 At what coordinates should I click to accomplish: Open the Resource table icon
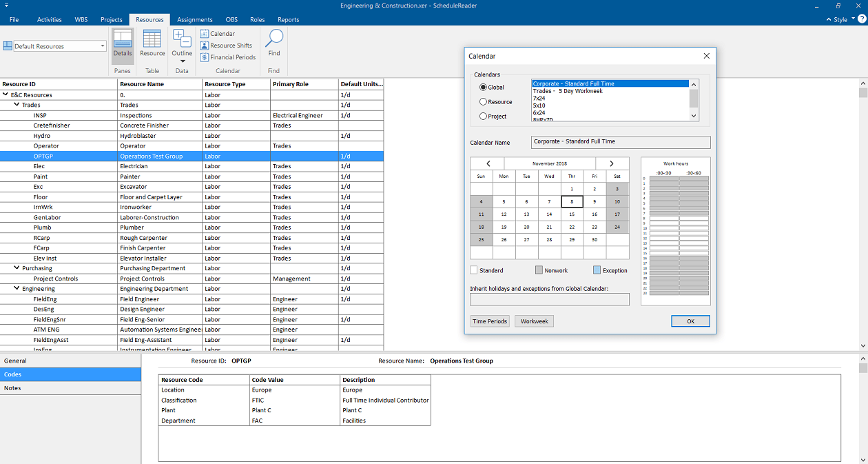(152, 43)
